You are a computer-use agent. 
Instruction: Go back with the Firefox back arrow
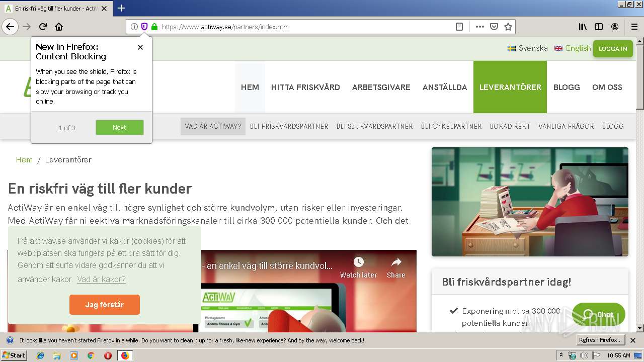click(10, 27)
